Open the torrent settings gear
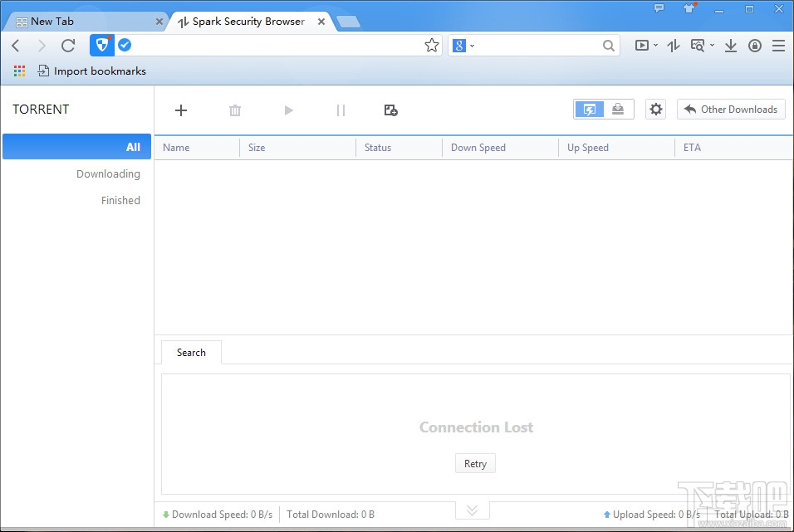 pyautogui.click(x=656, y=109)
